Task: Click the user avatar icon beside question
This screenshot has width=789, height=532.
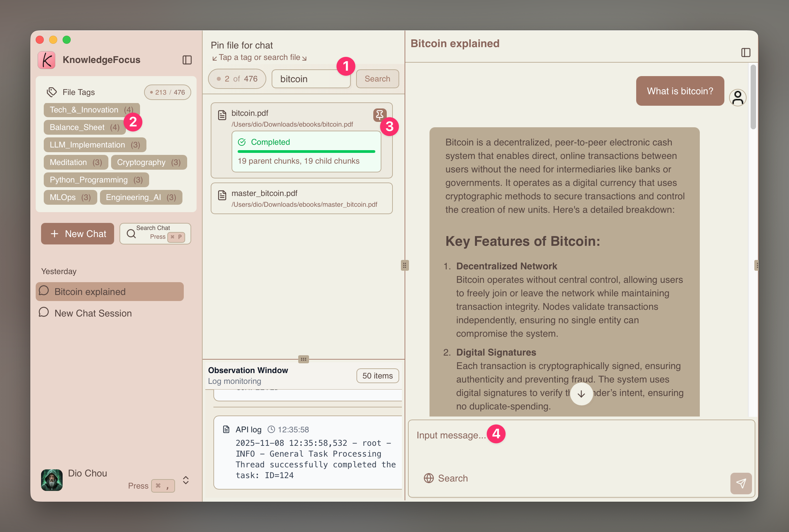Action: pyautogui.click(x=737, y=98)
